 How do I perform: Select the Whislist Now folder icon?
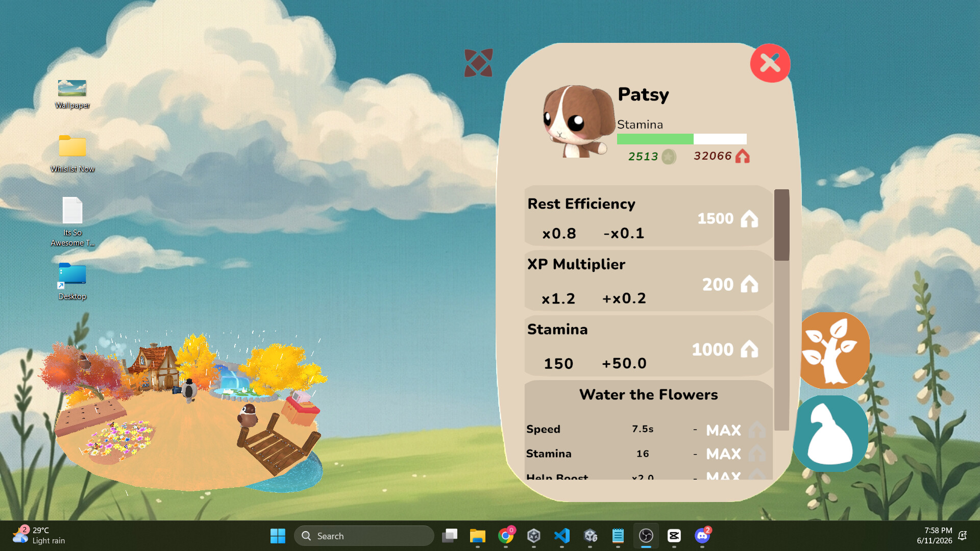72,153
